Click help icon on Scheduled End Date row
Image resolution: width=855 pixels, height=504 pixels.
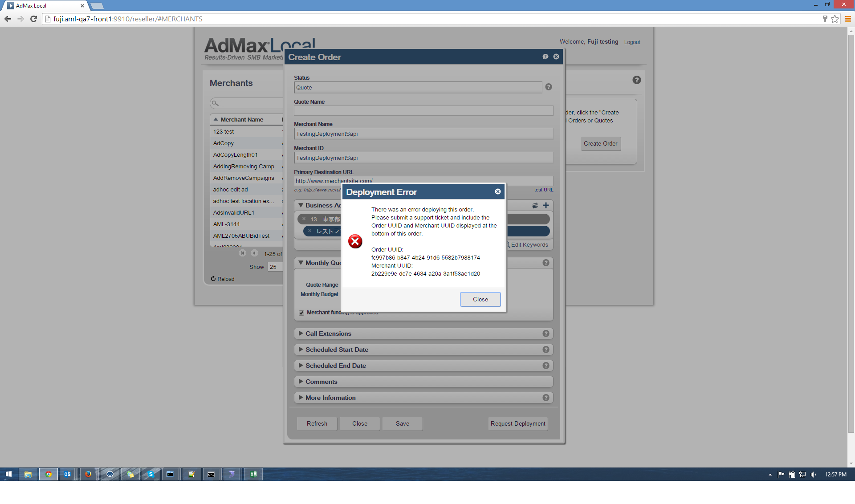(x=546, y=366)
